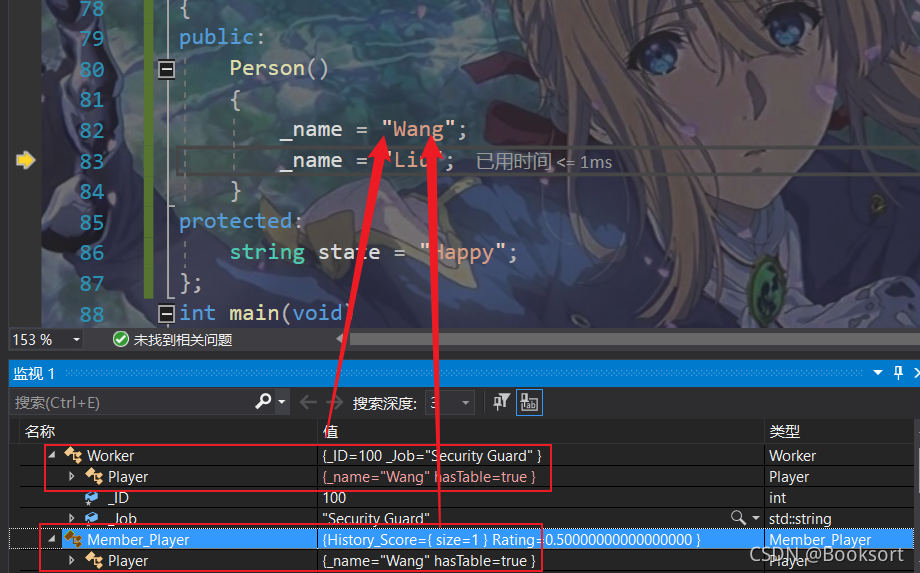The width and height of the screenshot is (920, 573).
Task: Click value "Security Guard" of _Job
Action: tap(376, 519)
